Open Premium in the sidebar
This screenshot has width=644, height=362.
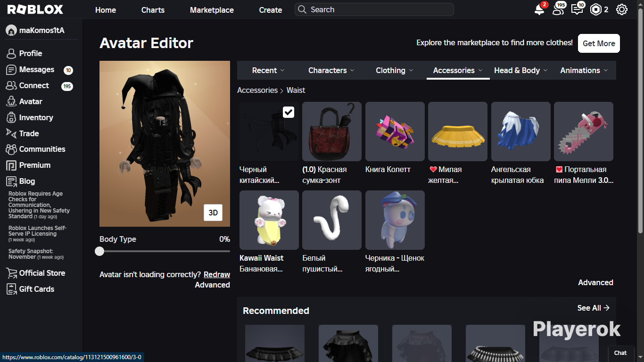pyautogui.click(x=34, y=165)
